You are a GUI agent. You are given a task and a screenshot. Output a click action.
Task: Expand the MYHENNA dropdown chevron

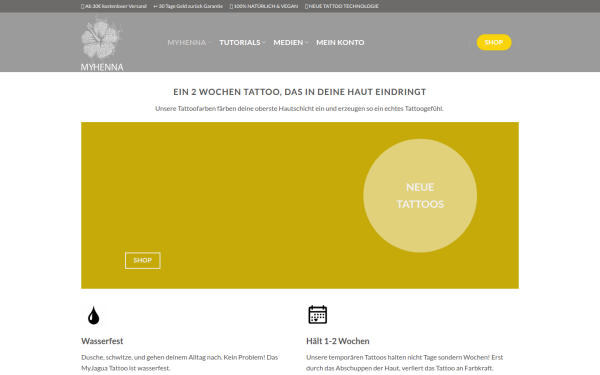coord(210,42)
